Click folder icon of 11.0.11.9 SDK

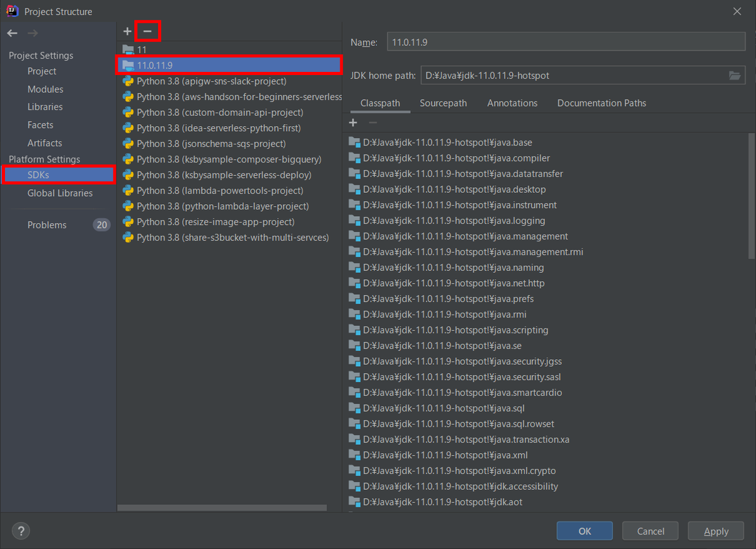(128, 65)
